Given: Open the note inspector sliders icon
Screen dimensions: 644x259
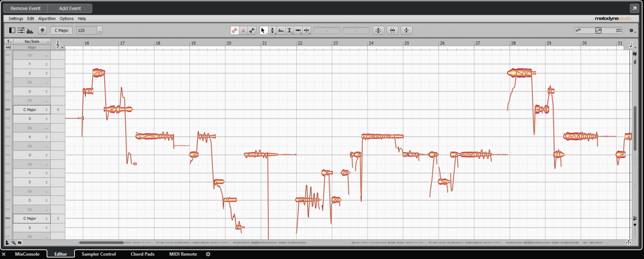Looking at the screenshot, I should (21, 30).
